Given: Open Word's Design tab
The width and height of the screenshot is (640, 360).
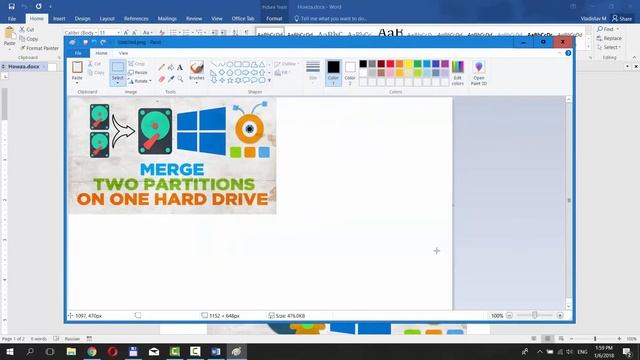Looking at the screenshot, I should click(82, 18).
